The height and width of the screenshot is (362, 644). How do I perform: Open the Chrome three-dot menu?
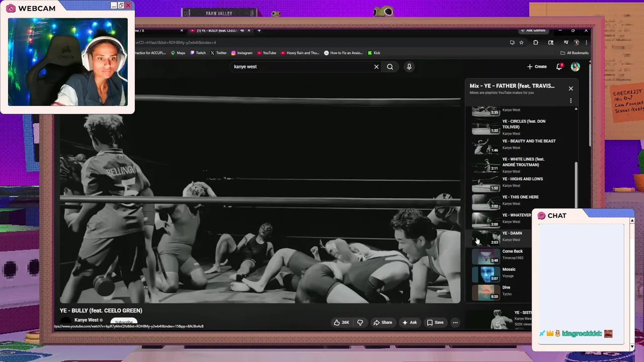[x=586, y=43]
